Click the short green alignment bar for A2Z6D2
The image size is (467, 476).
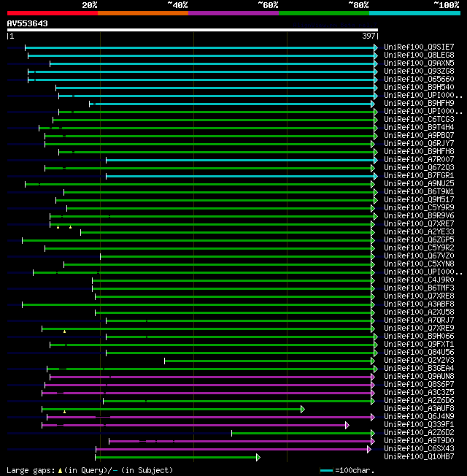tap(301, 433)
